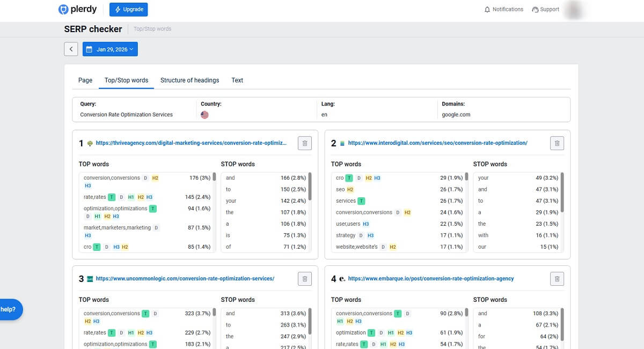This screenshot has height=349, width=644.
Task: Click H2 tag beside 'website,website's'
Action: [x=393, y=247]
